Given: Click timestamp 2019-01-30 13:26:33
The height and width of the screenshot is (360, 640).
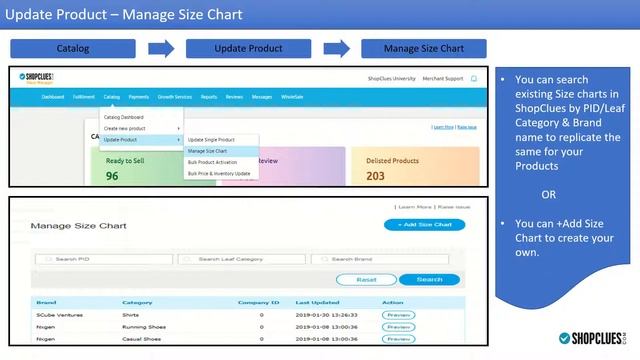Looking at the screenshot, I should (x=327, y=315).
